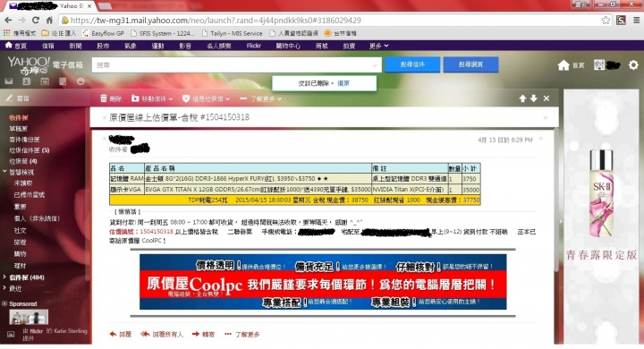Image resolution: width=644 pixels, height=349 pixels.
Task: Open the settings gear icon
Action: point(634,65)
